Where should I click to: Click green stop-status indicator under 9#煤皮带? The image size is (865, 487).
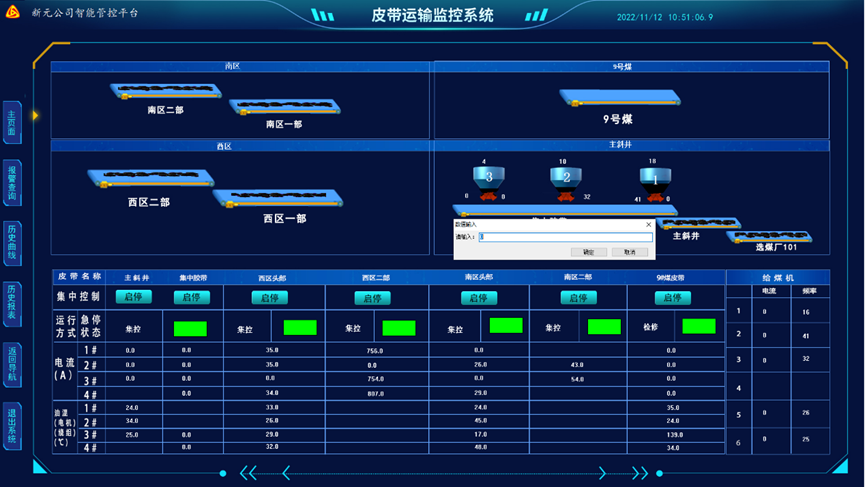pyautogui.click(x=699, y=326)
